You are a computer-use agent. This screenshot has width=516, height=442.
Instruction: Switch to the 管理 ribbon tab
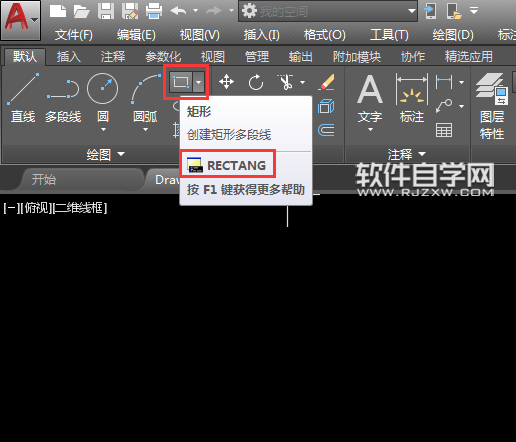click(257, 57)
